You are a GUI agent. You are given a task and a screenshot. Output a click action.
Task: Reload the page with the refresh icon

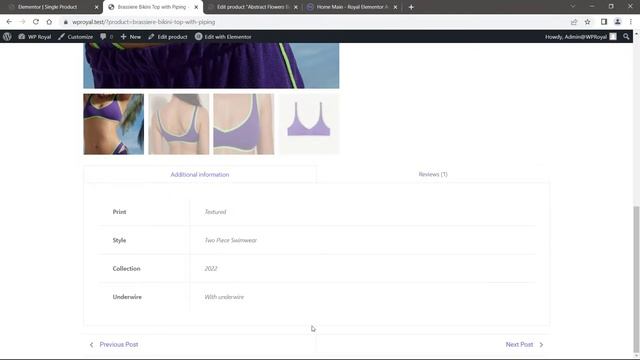point(36,22)
